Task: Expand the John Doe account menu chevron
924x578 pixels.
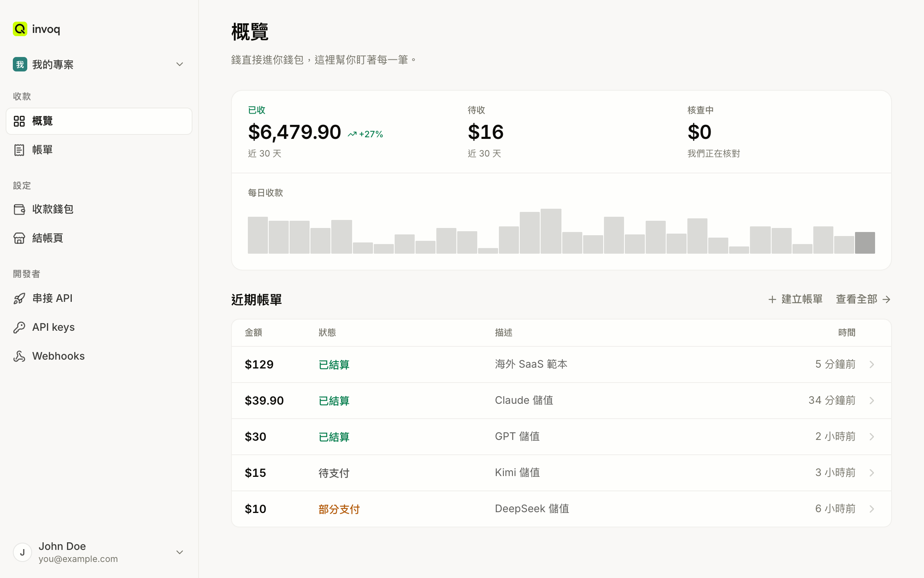Action: 180,552
